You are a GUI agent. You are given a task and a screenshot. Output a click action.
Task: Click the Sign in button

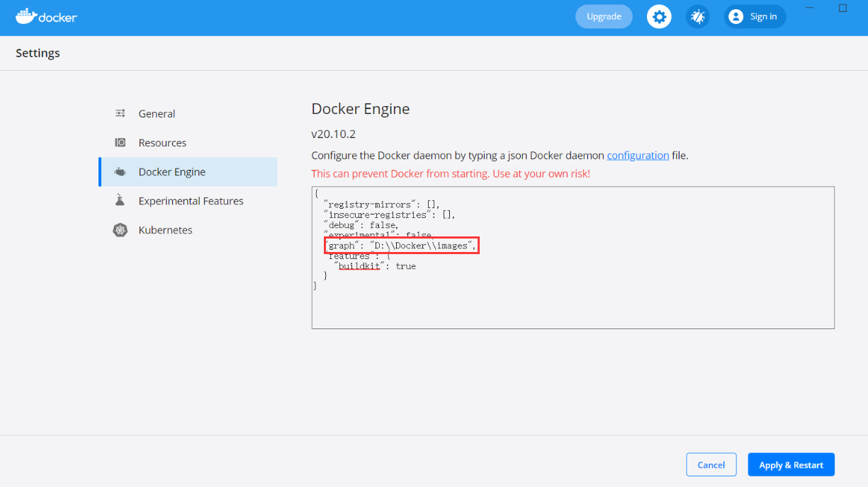[x=755, y=16]
